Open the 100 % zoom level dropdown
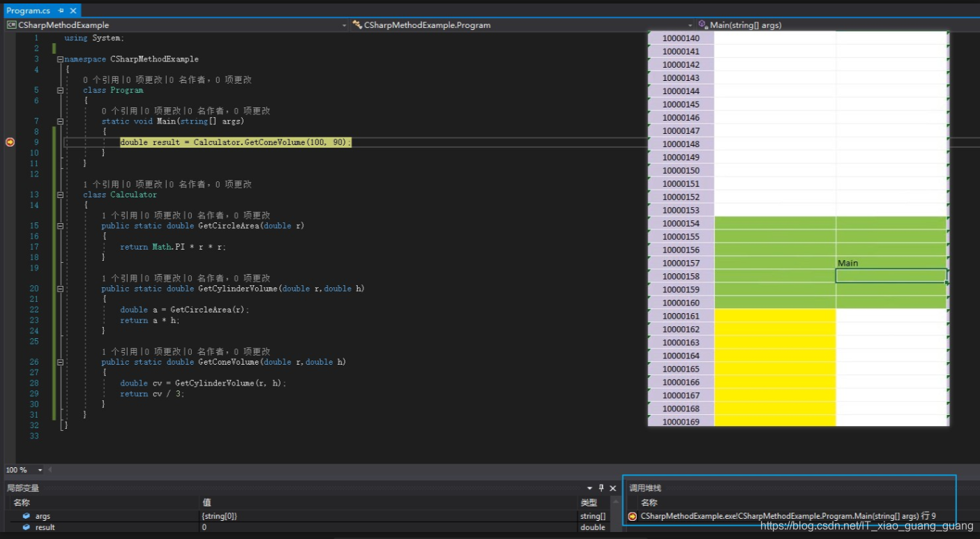Screen dimensions: 980x539 (40, 470)
